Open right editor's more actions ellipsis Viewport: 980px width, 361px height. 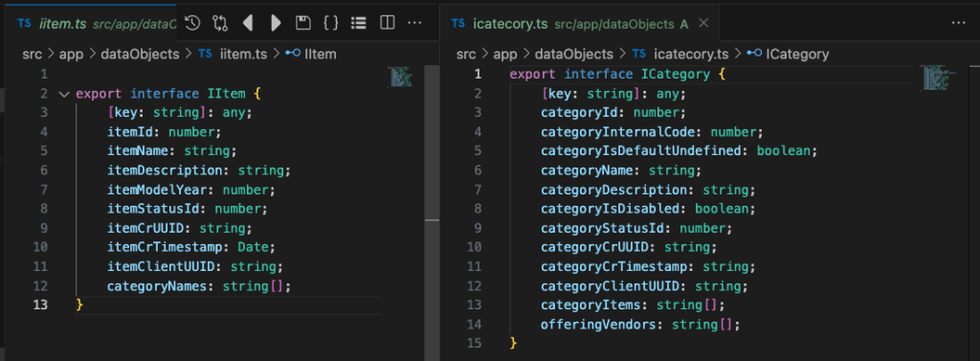pyautogui.click(x=958, y=23)
